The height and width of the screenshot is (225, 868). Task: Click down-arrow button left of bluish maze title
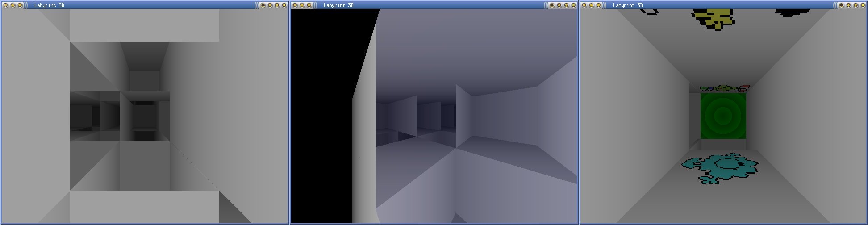309,5
